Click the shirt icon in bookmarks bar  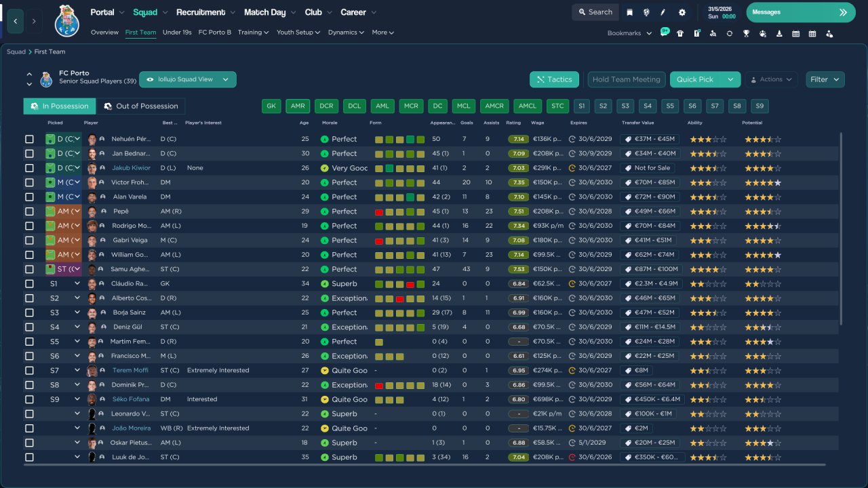click(x=680, y=33)
